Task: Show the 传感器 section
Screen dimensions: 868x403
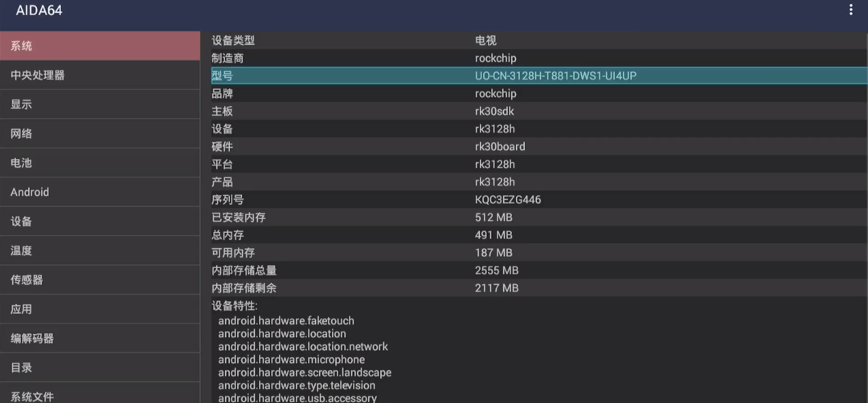Action: coord(100,280)
